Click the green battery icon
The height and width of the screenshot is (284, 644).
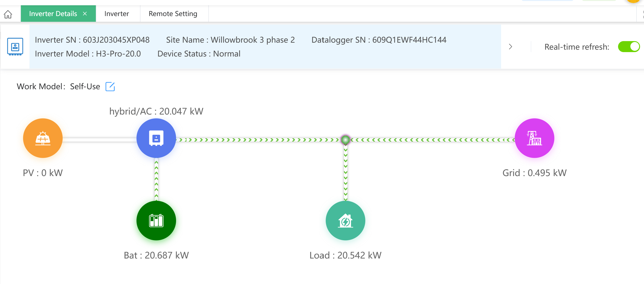click(156, 221)
